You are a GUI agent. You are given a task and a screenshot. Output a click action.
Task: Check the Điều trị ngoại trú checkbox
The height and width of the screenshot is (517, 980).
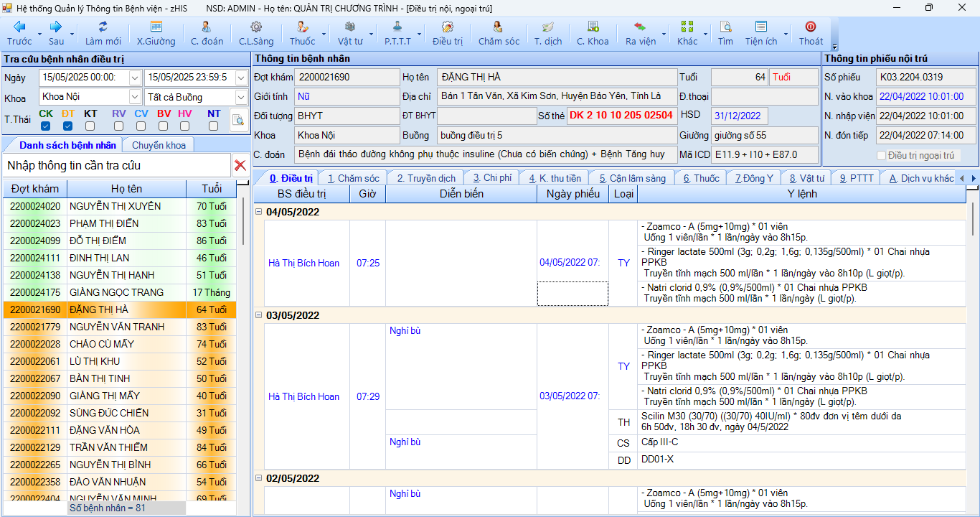pyautogui.click(x=881, y=154)
